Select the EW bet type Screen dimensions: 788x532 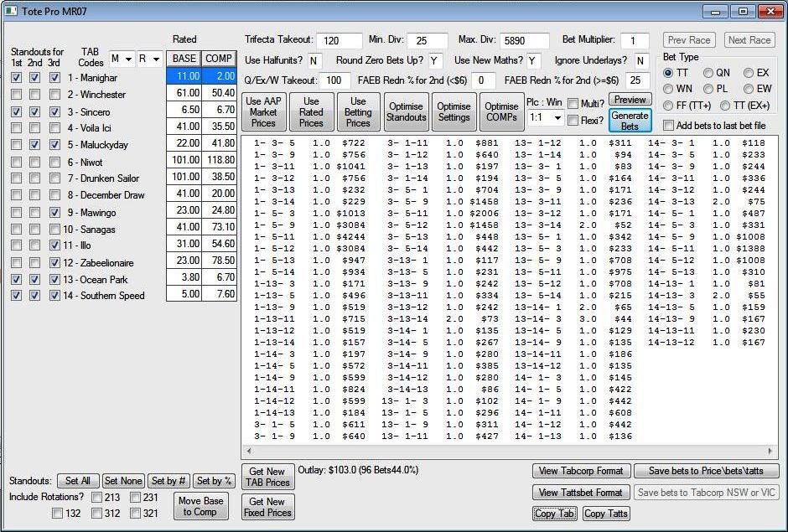749,89
